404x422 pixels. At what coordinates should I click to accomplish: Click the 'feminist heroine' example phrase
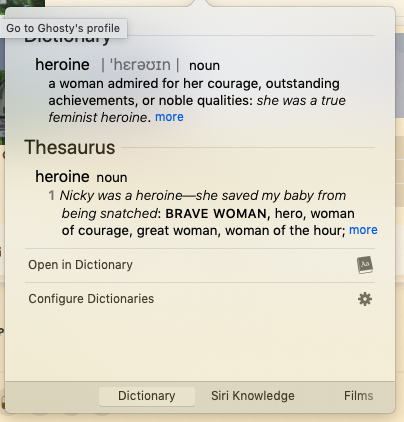[x=98, y=117]
